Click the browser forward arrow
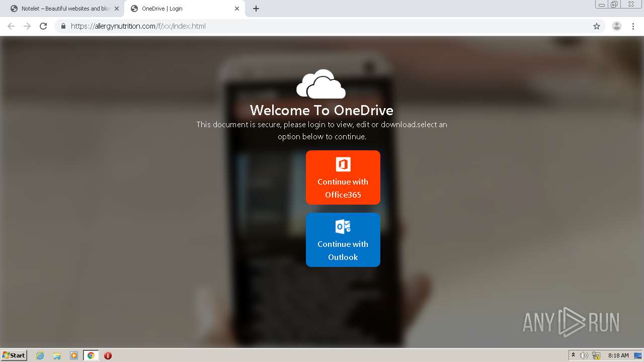The height and width of the screenshot is (362, 644). click(27, 26)
